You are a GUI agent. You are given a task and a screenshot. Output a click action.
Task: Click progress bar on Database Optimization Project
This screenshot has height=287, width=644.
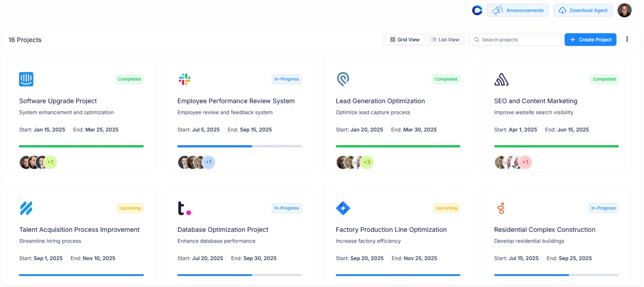click(239, 275)
